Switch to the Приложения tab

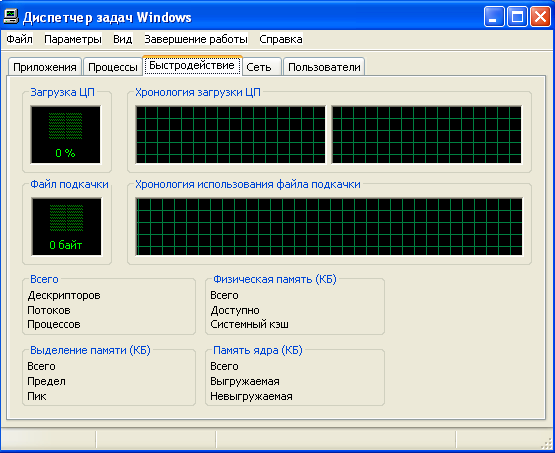tap(45, 67)
